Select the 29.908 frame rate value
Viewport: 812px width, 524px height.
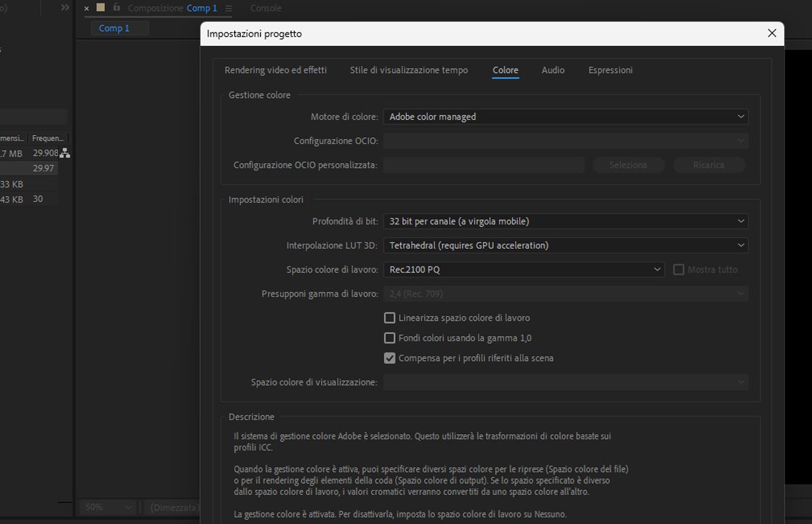point(45,153)
